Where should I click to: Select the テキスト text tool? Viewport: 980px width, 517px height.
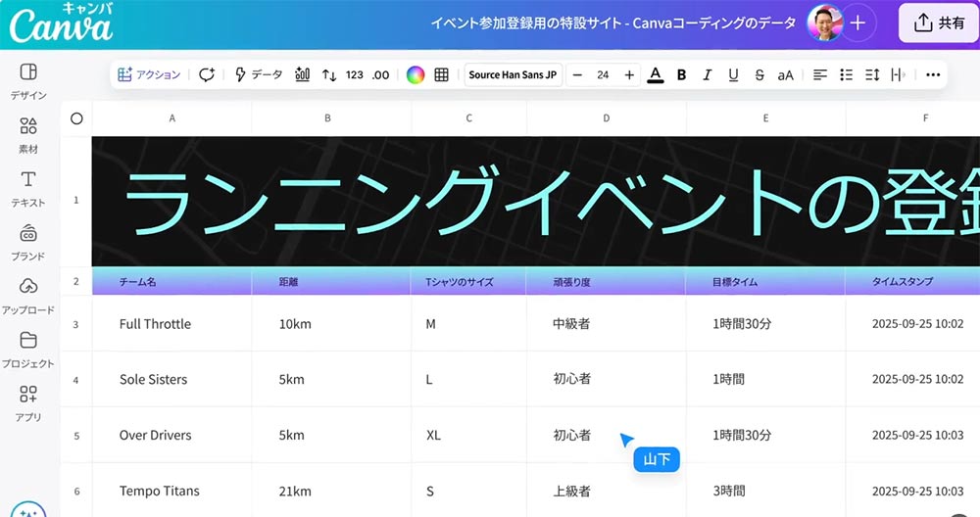(x=28, y=187)
